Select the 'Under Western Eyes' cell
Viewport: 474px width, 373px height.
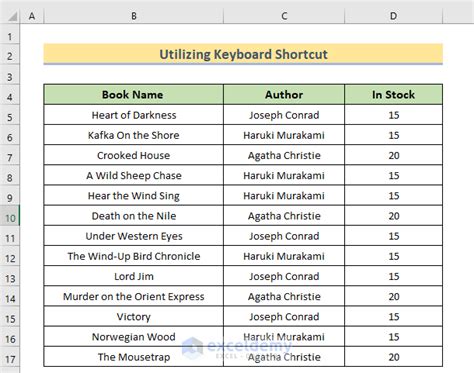[x=133, y=236]
